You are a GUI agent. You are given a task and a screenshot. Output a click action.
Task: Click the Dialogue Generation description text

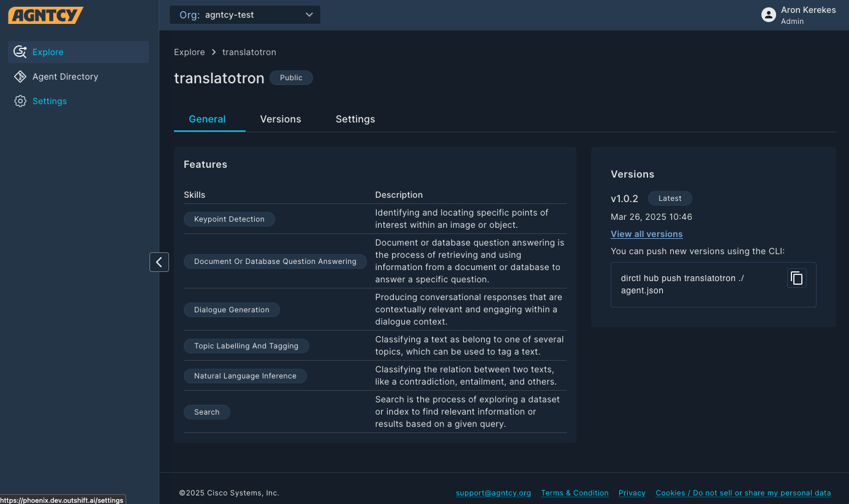(x=469, y=309)
